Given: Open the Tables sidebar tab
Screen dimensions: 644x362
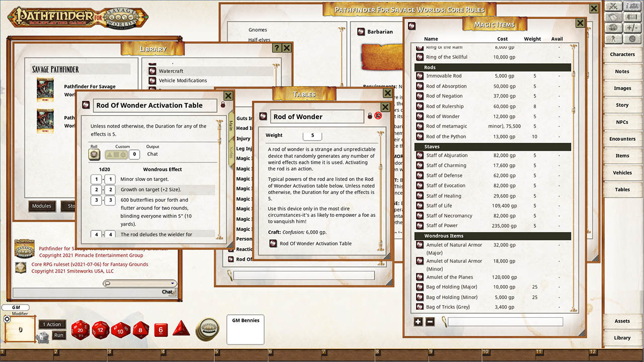Looking at the screenshot, I should pos(622,190).
